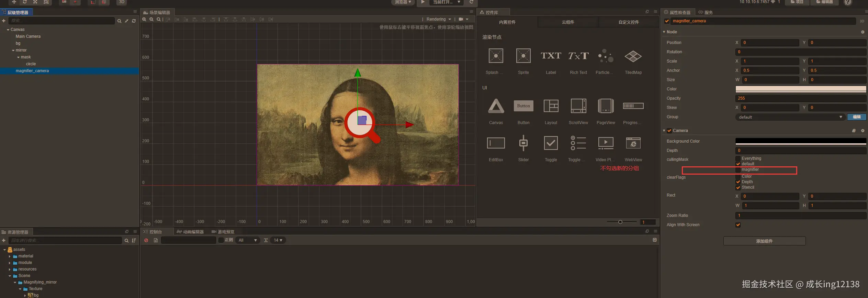Toggle the magnifier_camera node active checkbox
Viewport: 868px width, 298px height.
point(667,21)
